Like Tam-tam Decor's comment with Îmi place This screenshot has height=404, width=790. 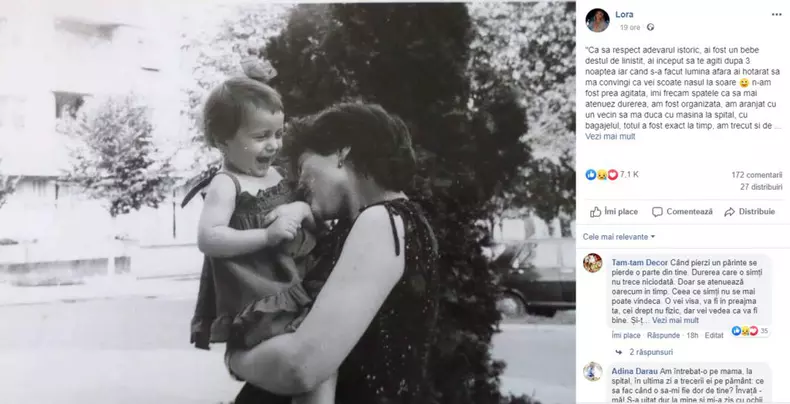point(626,335)
